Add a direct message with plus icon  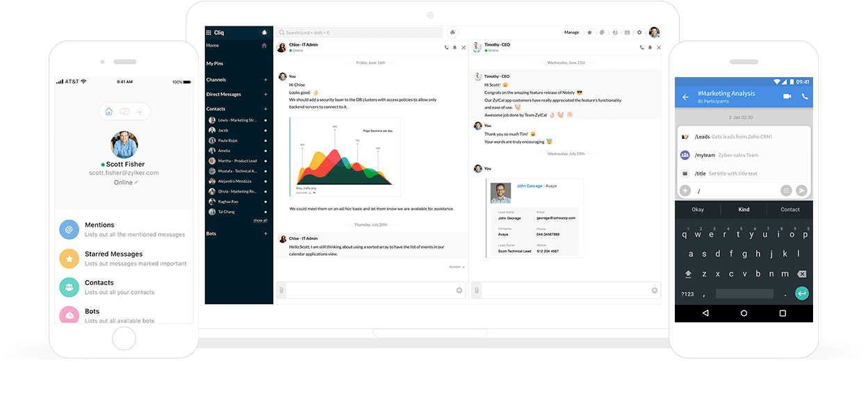click(265, 94)
